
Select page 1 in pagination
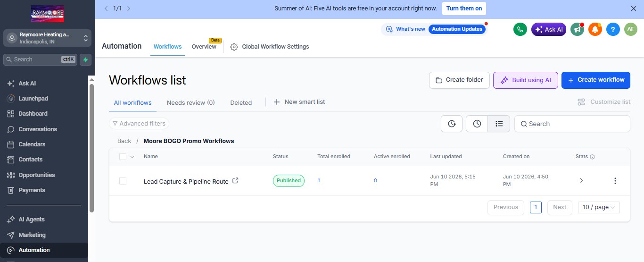tap(536, 207)
